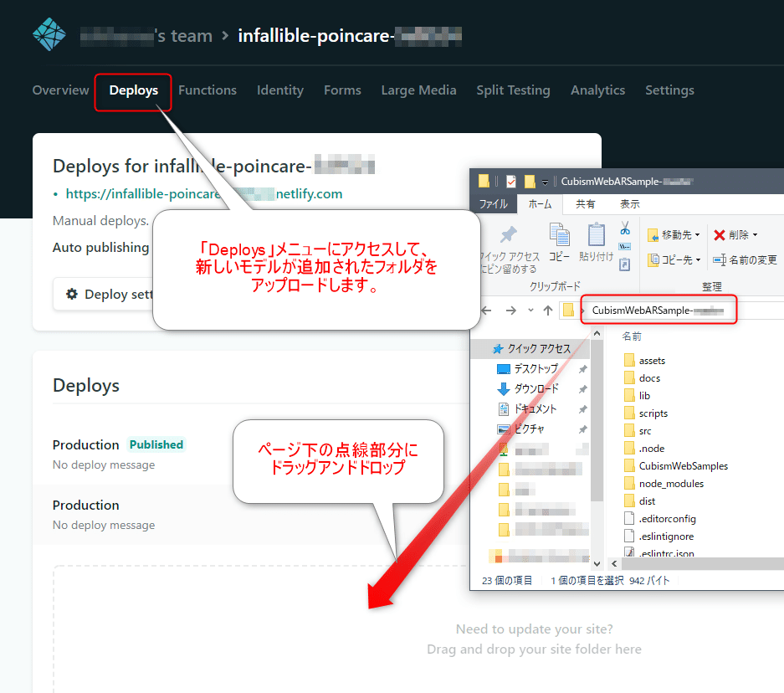Viewport: 784px width, 693px height.
Task: Open customize quick access toolbar dropdown
Action: (545, 182)
